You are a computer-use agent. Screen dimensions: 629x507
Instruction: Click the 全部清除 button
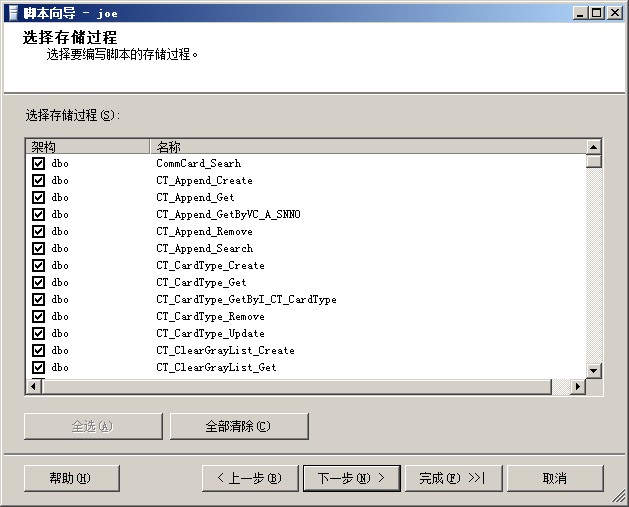[238, 426]
